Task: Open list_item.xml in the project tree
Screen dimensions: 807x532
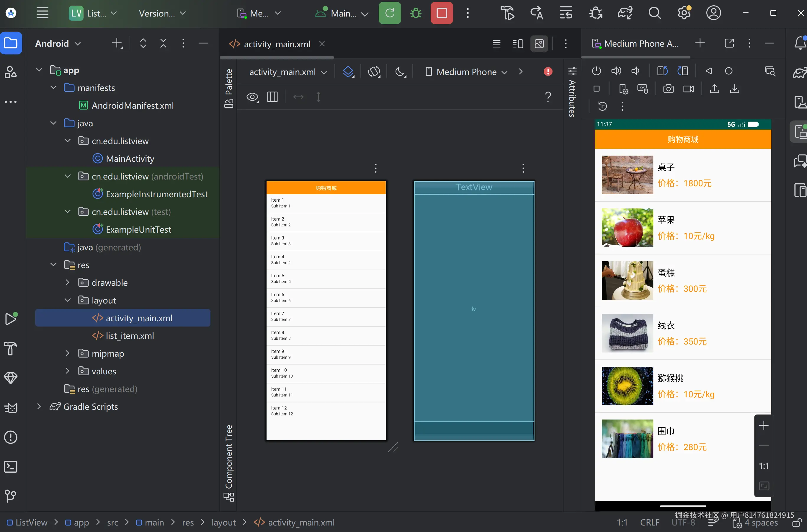Action: point(130,336)
